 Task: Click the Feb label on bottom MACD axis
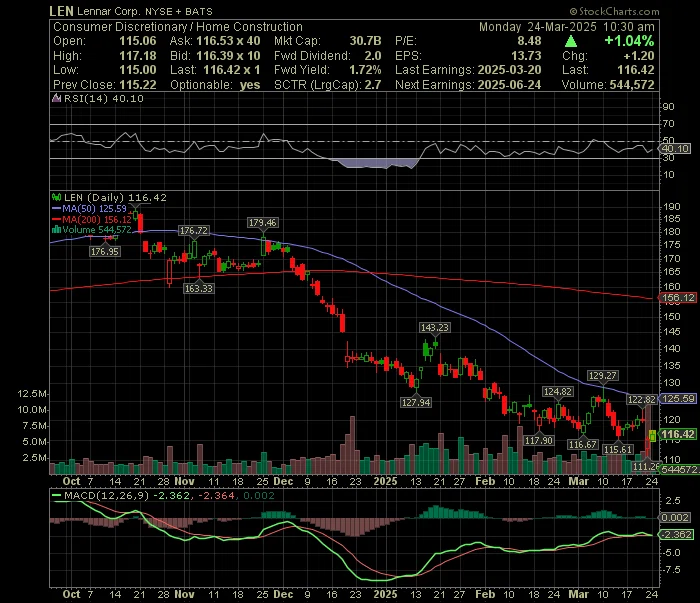[x=485, y=595]
